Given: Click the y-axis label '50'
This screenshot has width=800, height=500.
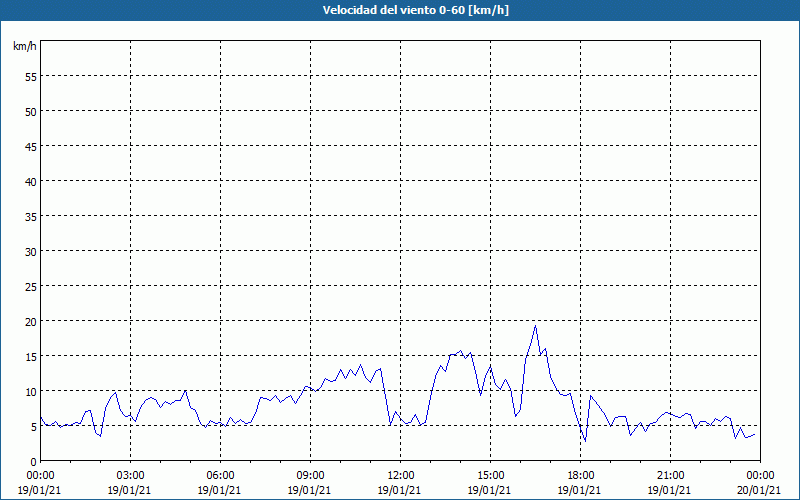Looking at the screenshot, I should pos(31,111).
